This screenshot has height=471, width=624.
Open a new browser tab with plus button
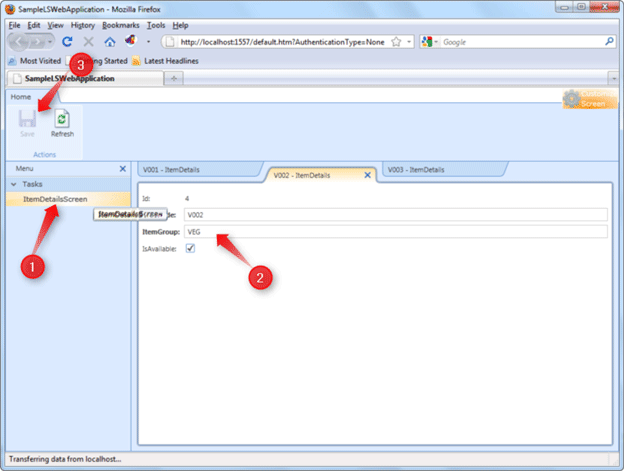pyautogui.click(x=174, y=78)
